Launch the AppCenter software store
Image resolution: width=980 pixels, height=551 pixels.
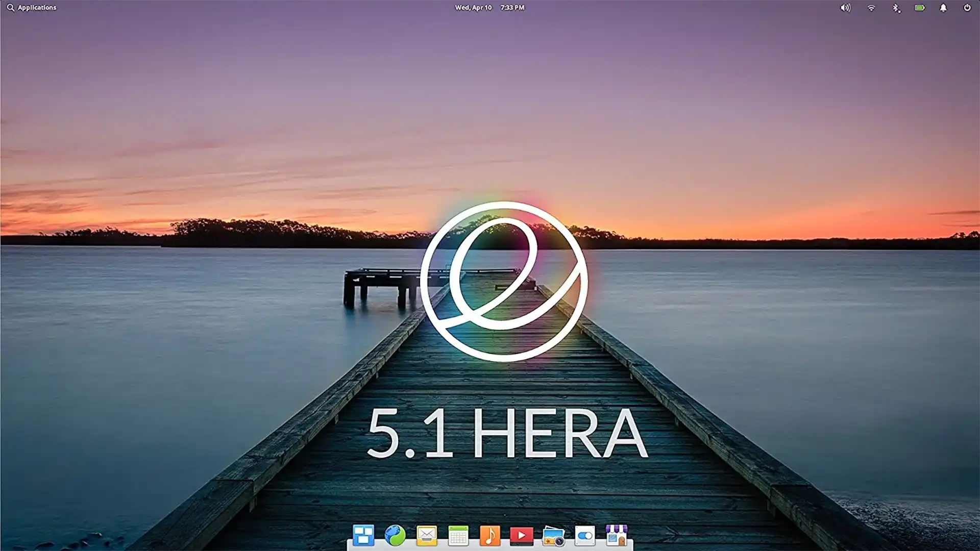click(616, 535)
